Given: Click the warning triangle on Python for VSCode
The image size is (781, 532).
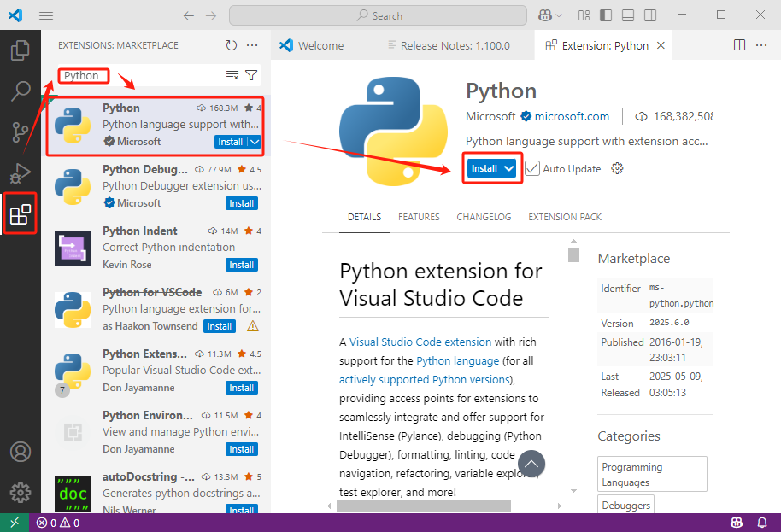Looking at the screenshot, I should point(253,326).
